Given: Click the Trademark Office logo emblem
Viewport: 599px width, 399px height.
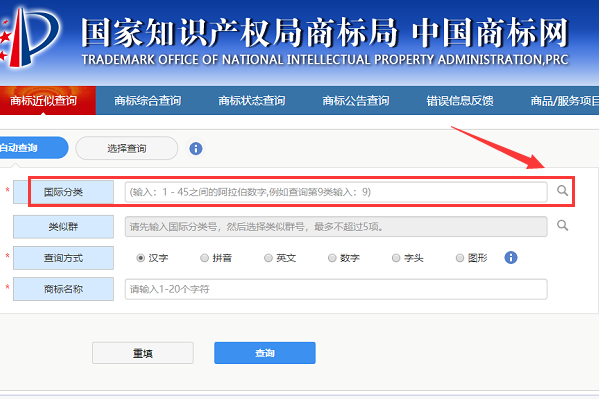Looking at the screenshot, I should pyautogui.click(x=30, y=37).
